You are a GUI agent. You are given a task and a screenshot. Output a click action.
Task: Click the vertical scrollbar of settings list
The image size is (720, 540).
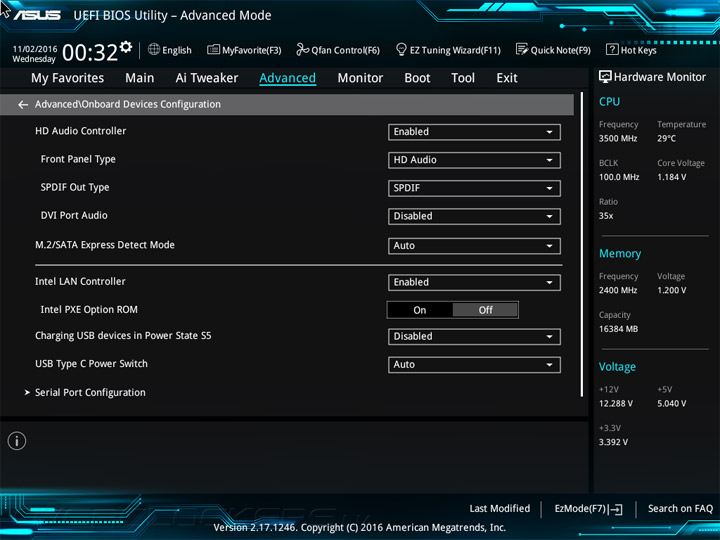[582, 244]
